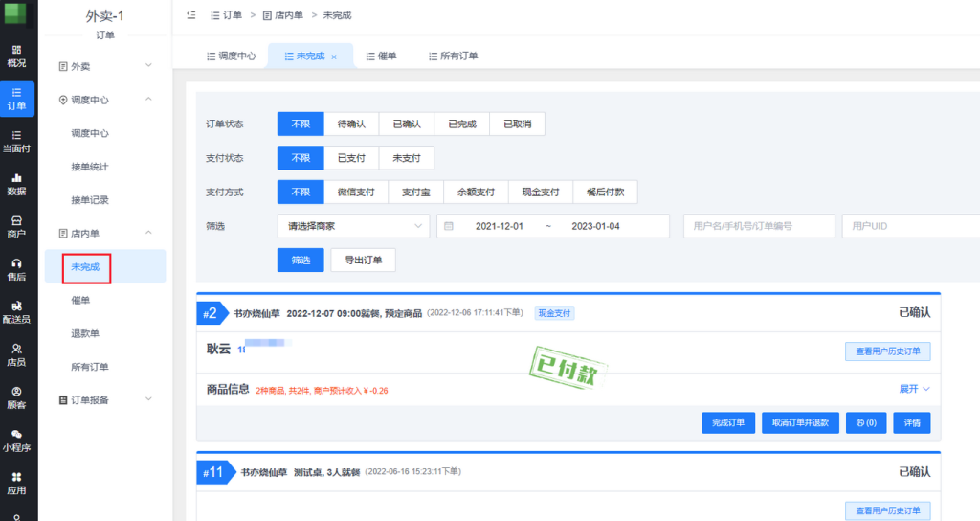The height and width of the screenshot is (521, 980).
Task: Select the 商户 merchant sidebar icon
Action: (x=16, y=226)
